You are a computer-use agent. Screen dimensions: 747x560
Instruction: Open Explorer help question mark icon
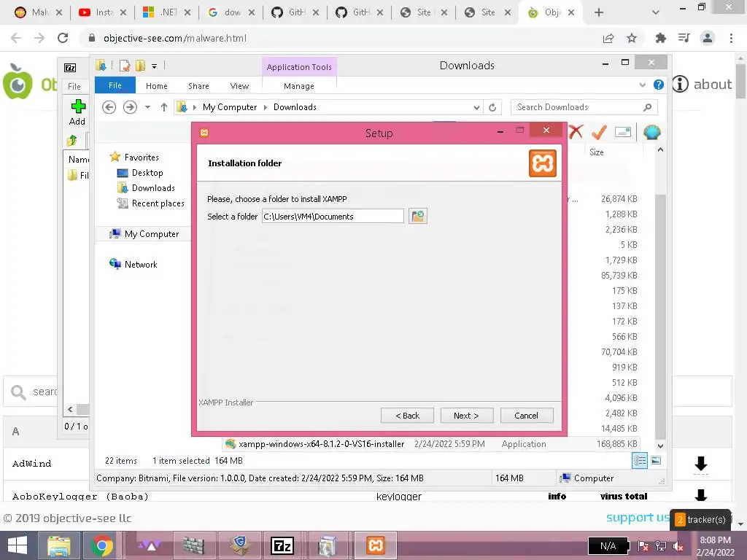[x=659, y=85]
